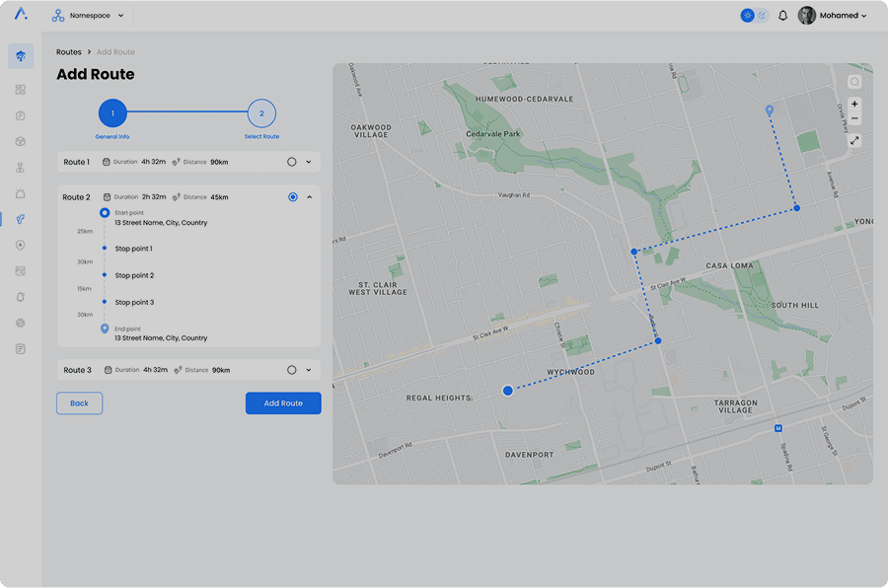
Task: Expand Route 1 details chevron
Action: pos(309,162)
